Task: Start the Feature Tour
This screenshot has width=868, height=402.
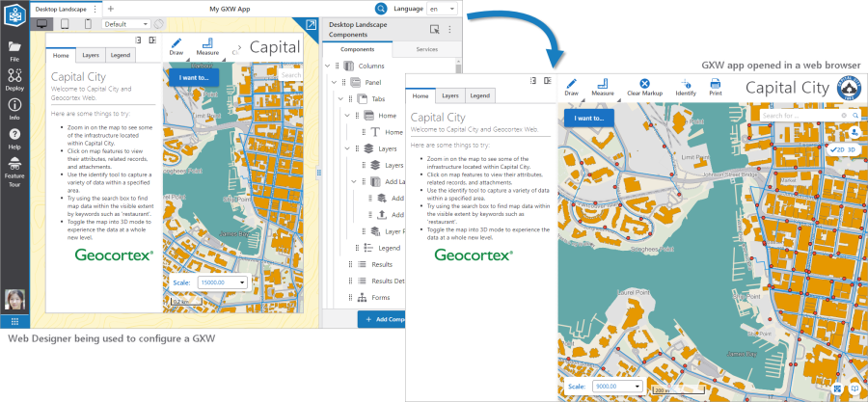Action: [14, 172]
